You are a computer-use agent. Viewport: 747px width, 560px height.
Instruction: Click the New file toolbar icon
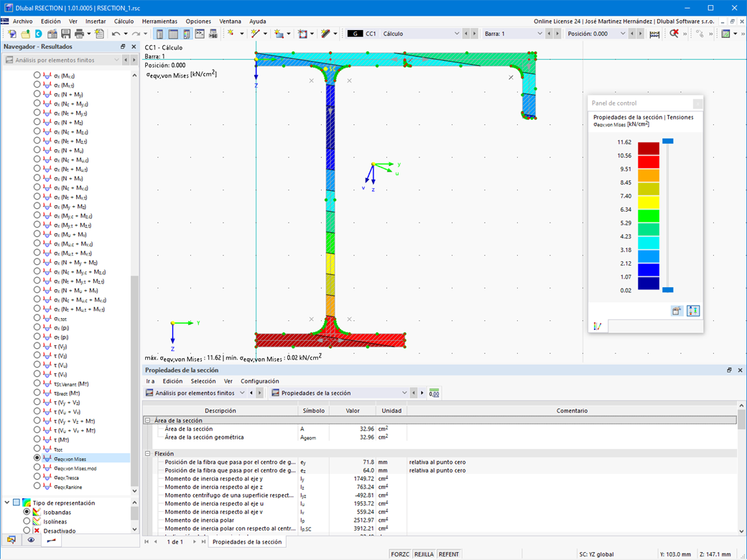(12, 34)
